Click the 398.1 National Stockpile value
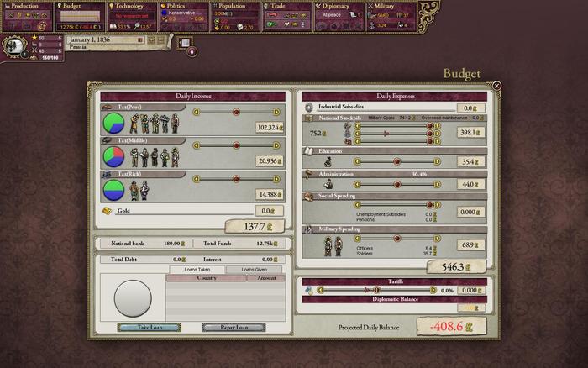Screen dimensions: 588x368 pyautogui.click(x=471, y=133)
